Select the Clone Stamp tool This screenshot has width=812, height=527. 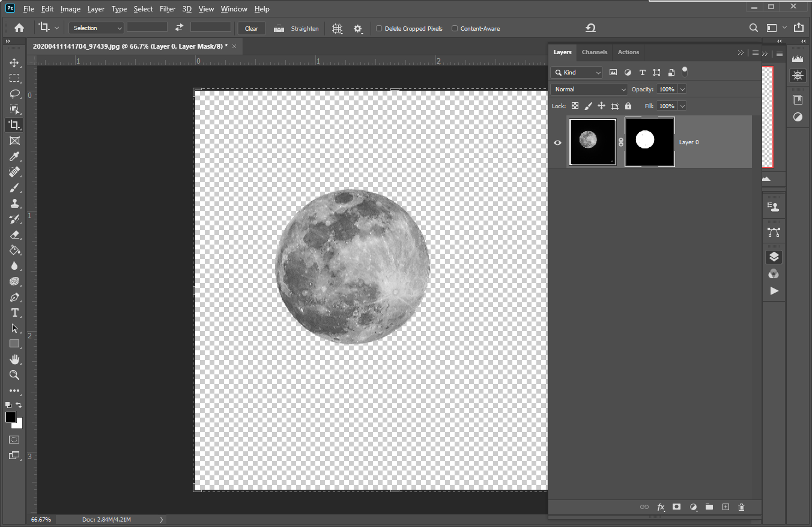[14, 203]
